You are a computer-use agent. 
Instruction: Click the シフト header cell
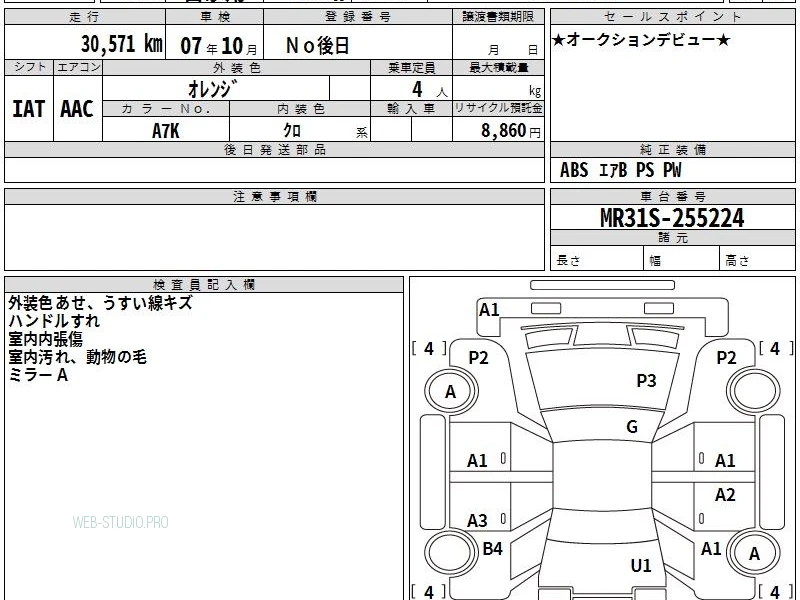coord(29,67)
